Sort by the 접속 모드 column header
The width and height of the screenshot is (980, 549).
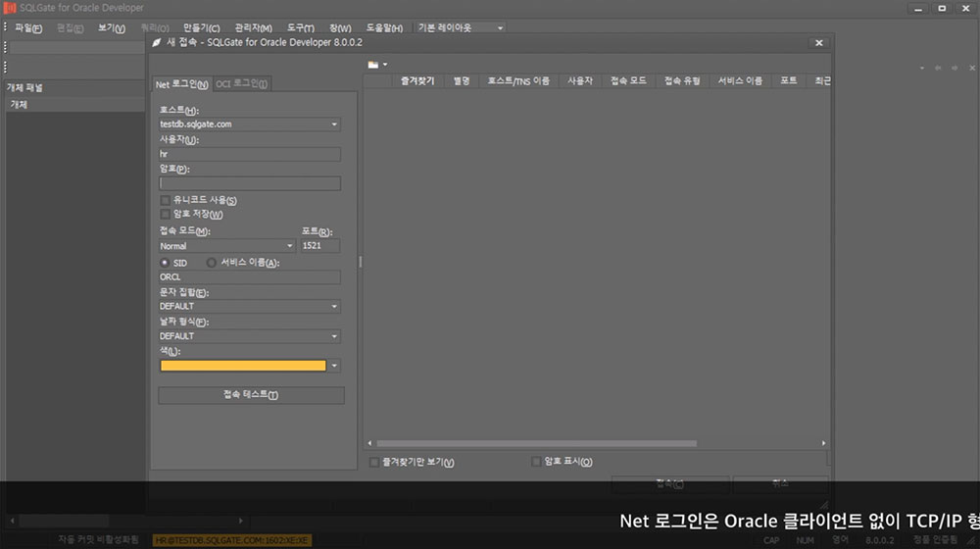point(628,80)
